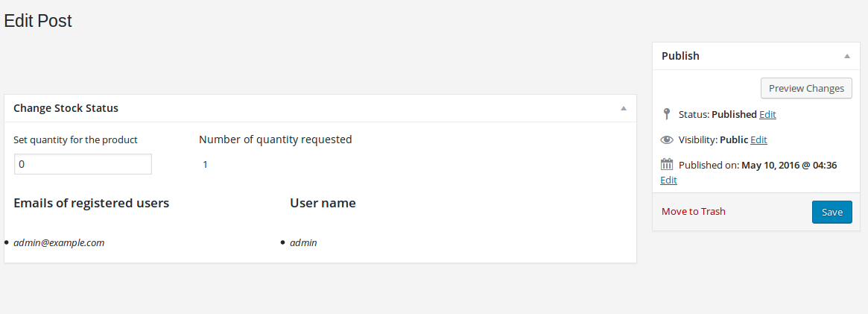Select the admin@example.com email entry
The image size is (868, 314).
[59, 242]
